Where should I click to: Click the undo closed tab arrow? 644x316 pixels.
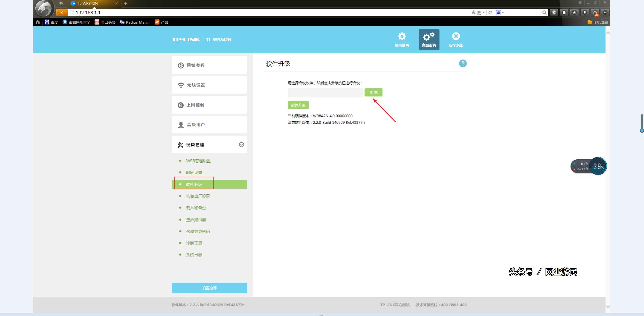click(x=61, y=3)
